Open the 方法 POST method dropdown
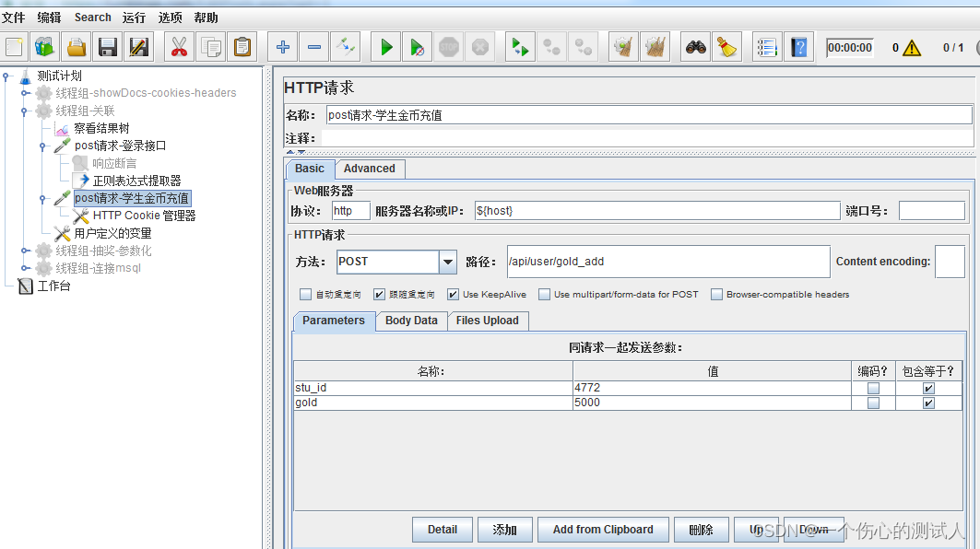 point(447,262)
